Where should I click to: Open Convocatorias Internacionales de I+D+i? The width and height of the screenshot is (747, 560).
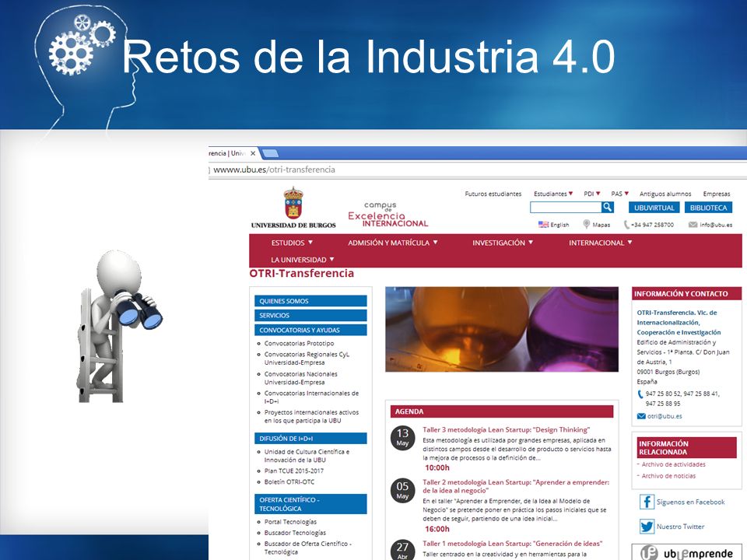[311, 397]
